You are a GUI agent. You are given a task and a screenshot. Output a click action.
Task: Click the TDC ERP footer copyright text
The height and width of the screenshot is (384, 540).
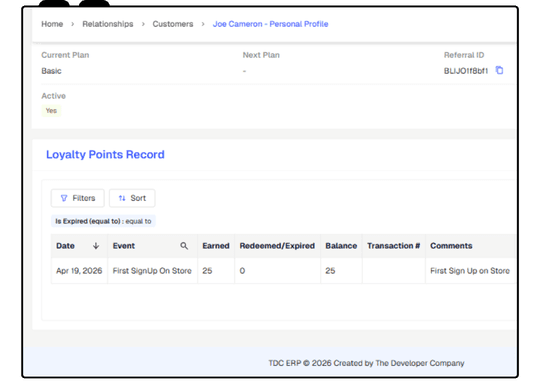pos(366,363)
